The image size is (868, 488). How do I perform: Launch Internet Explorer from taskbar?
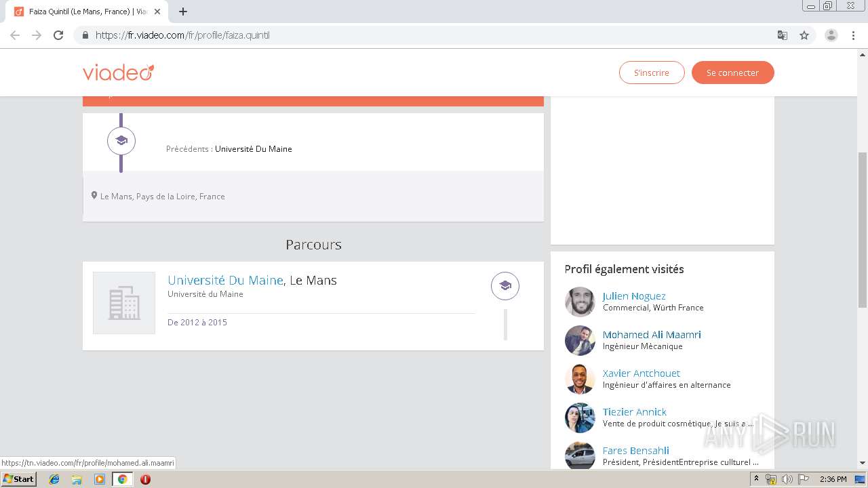[x=54, y=479]
